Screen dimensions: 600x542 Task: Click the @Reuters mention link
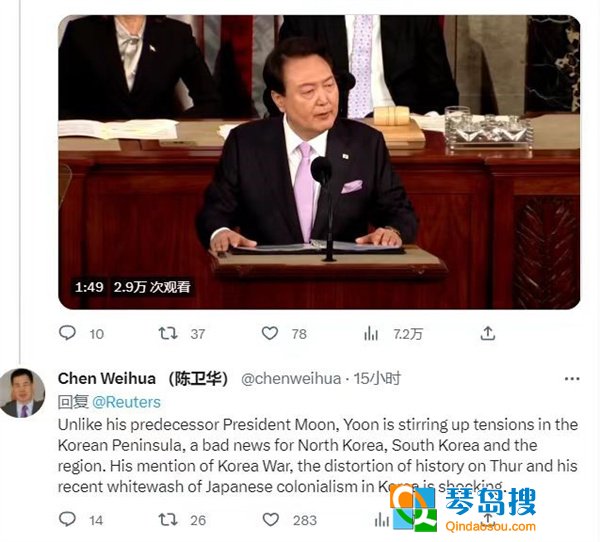126,402
